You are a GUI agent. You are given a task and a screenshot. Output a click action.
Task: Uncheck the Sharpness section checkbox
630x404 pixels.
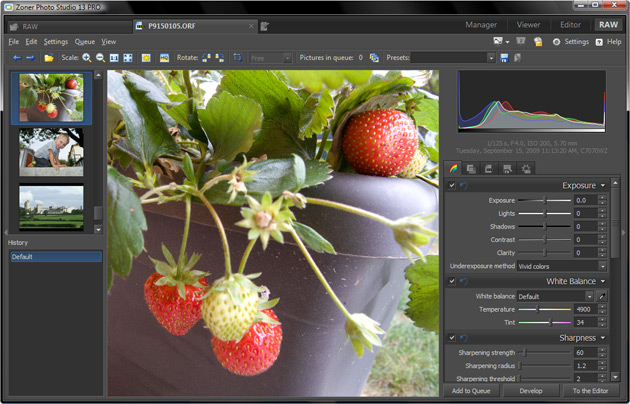[452, 338]
